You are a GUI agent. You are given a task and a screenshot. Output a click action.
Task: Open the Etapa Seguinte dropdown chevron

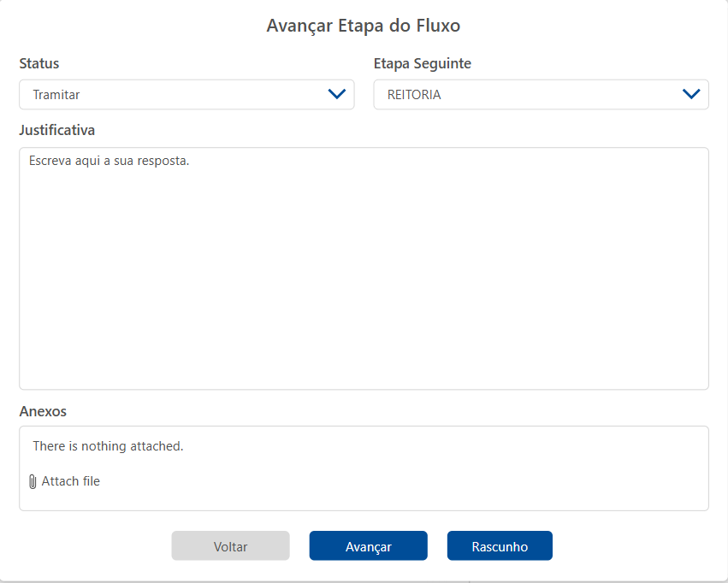click(691, 95)
